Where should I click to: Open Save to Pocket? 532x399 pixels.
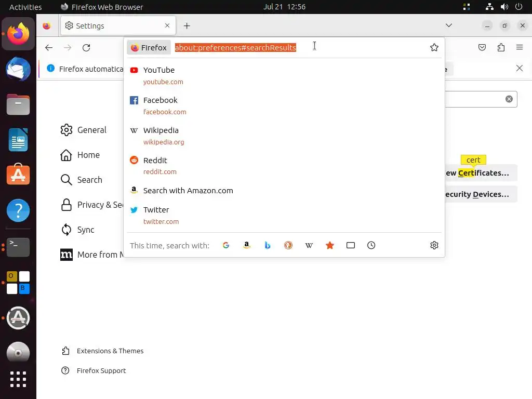482,47
